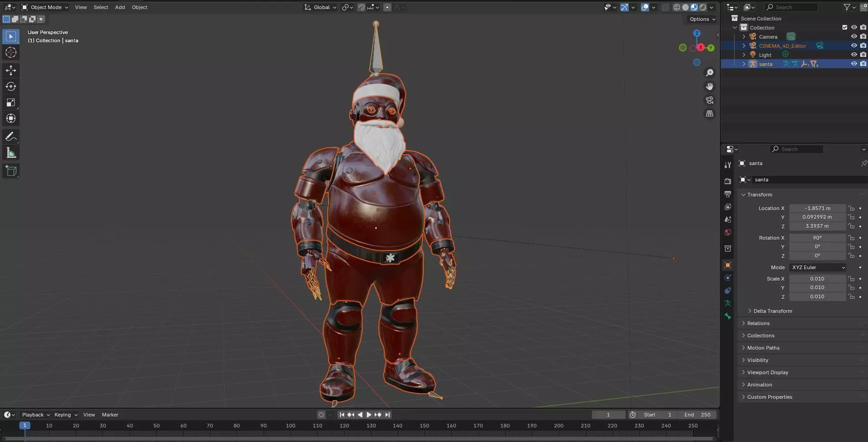Select rendered viewport shading sphere

[x=703, y=7]
